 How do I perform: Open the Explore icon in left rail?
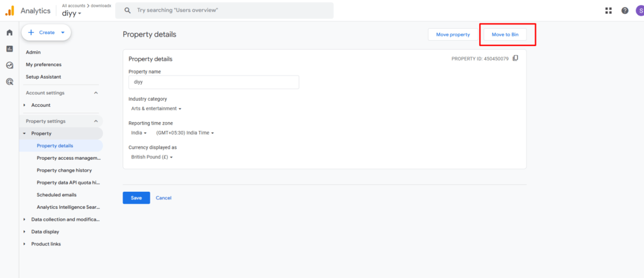point(9,65)
